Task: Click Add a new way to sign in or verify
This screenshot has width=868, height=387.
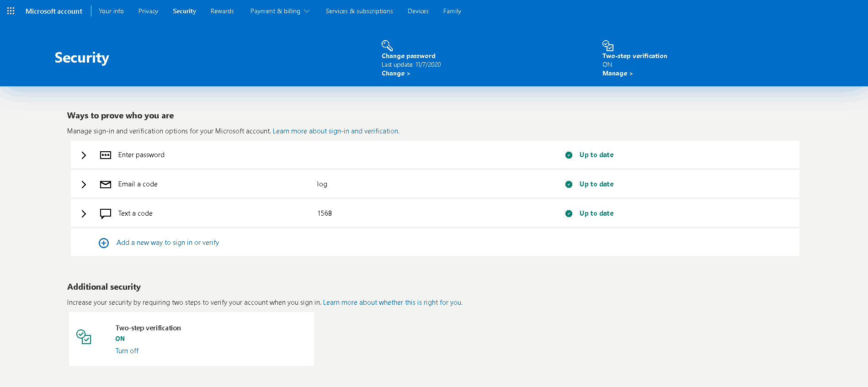Action: point(168,243)
